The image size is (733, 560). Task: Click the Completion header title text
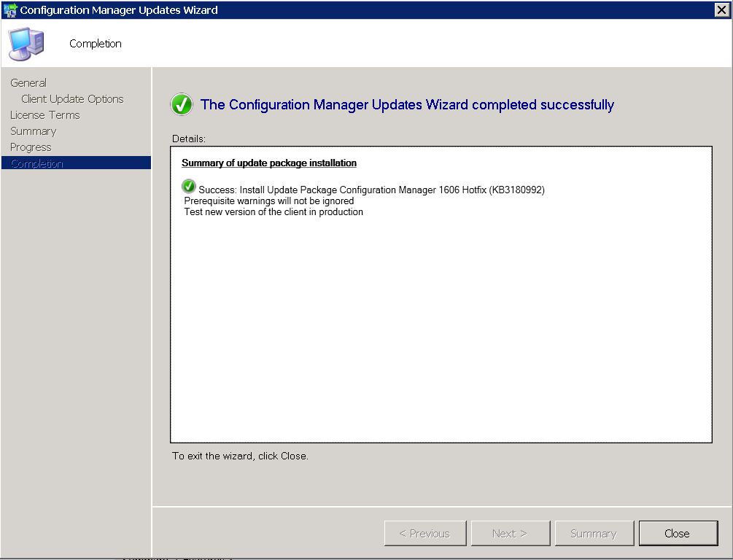pyautogui.click(x=96, y=44)
